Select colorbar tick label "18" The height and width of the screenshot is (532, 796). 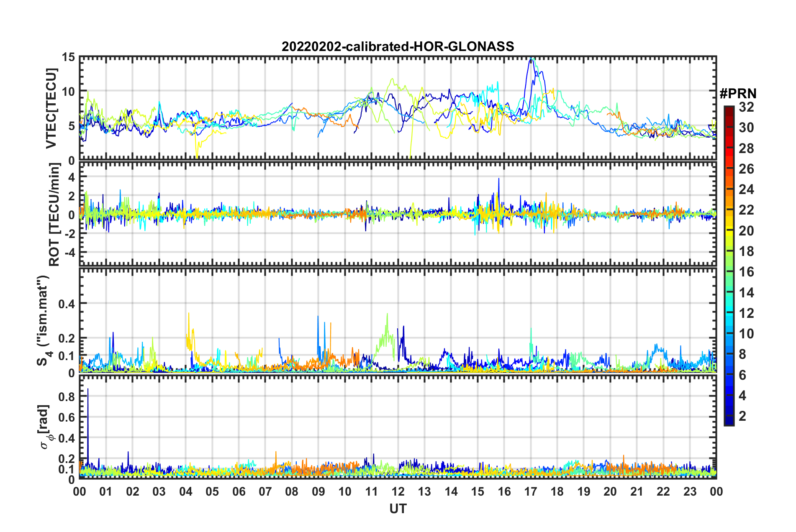pos(746,251)
